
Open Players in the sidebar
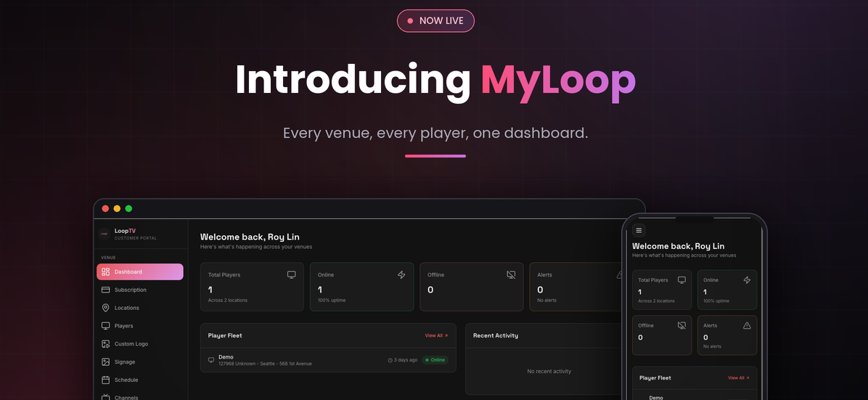[140, 326]
